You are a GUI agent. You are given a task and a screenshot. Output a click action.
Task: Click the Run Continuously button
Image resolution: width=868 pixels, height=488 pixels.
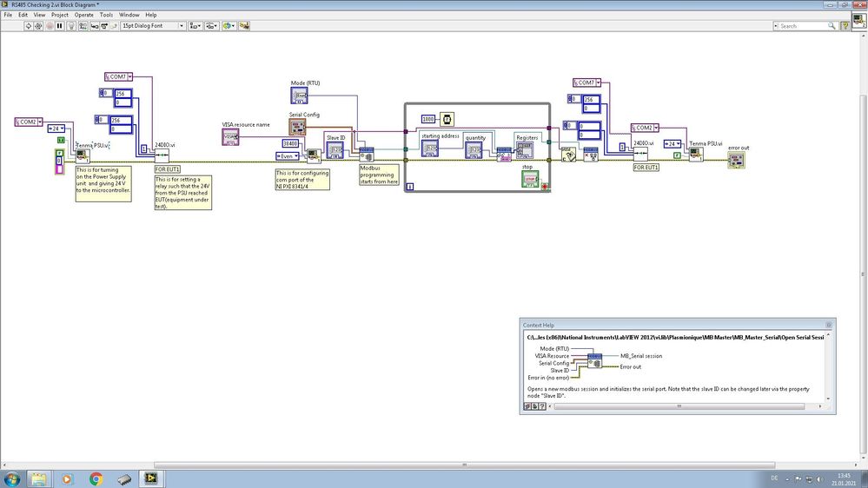click(x=38, y=26)
